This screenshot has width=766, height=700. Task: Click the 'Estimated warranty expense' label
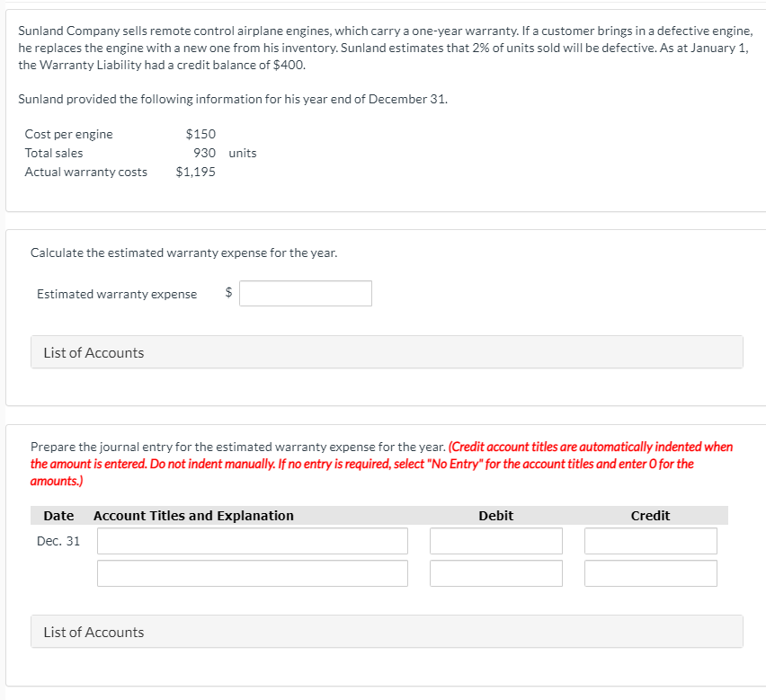click(117, 294)
